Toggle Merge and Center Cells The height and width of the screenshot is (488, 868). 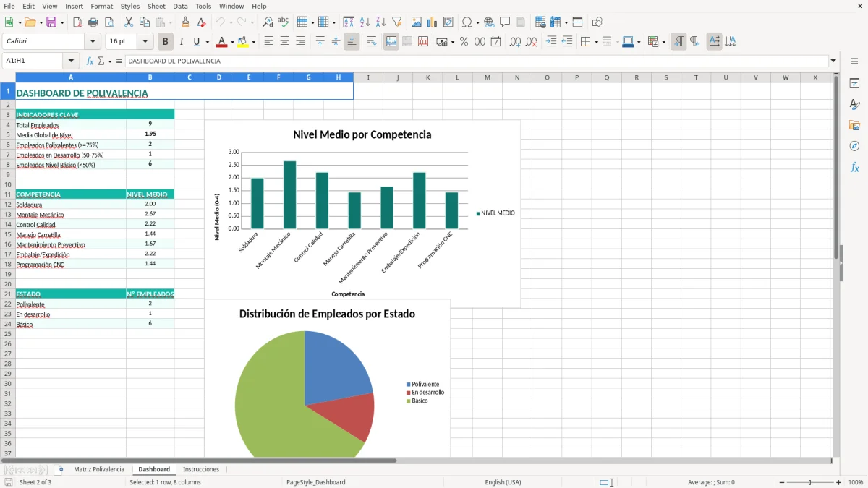click(x=391, y=42)
